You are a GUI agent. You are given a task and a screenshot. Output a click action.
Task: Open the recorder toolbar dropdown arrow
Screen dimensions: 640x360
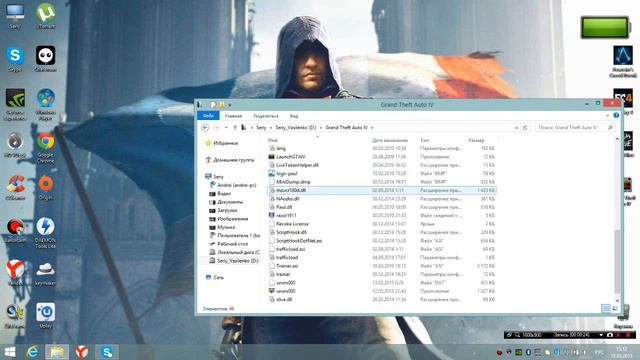(601, 335)
